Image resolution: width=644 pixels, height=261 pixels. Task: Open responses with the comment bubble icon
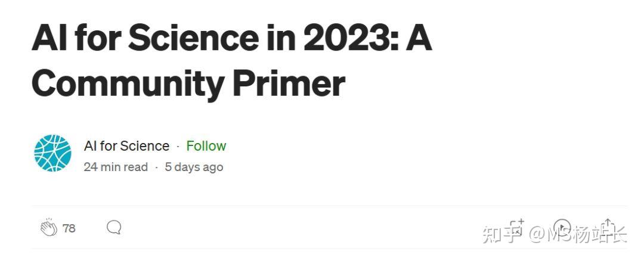pos(114,228)
